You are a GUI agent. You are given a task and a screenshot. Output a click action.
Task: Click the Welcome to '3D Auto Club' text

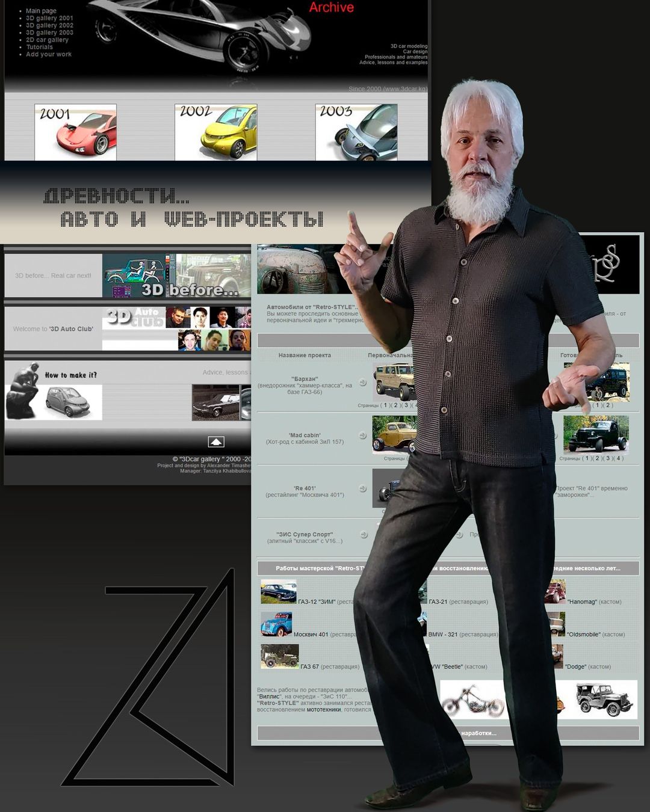tap(53, 329)
